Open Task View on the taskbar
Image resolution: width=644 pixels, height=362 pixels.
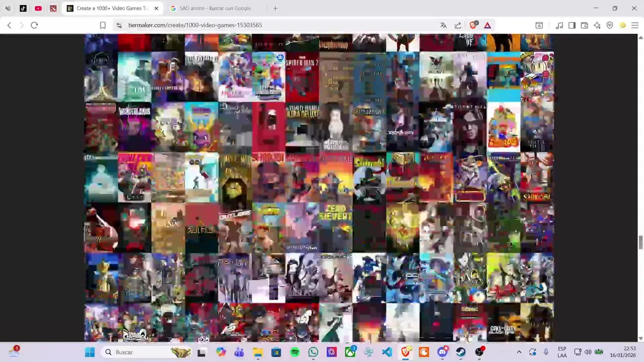click(201, 352)
